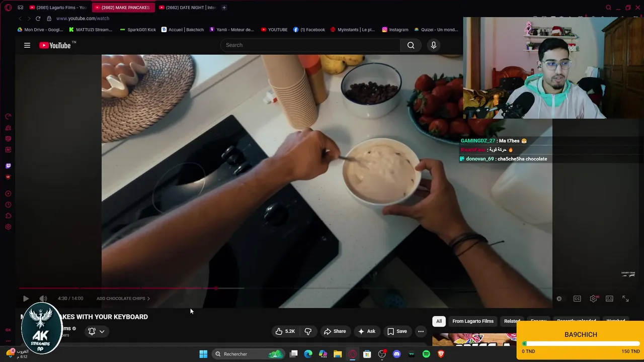Enter fullscreen mode on the player

(x=625, y=299)
